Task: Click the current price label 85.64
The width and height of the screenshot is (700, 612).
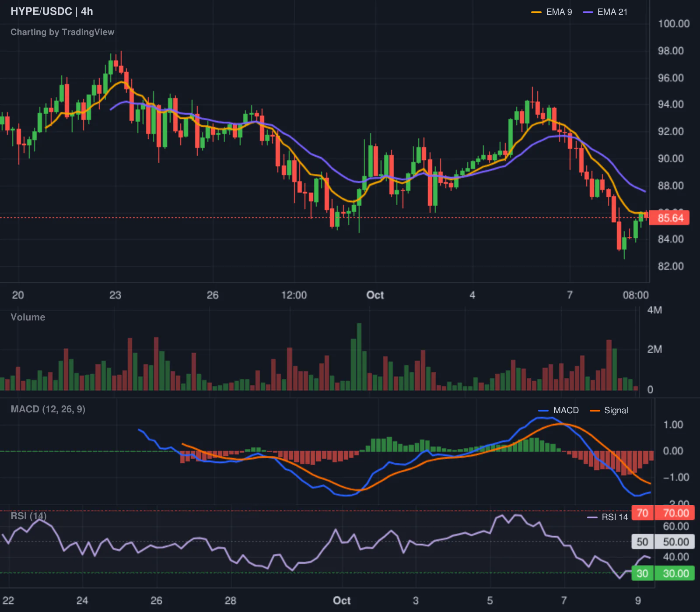Action: (x=670, y=218)
